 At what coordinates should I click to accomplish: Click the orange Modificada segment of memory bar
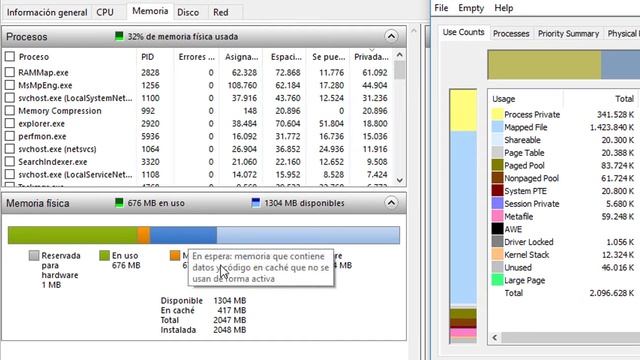click(144, 235)
